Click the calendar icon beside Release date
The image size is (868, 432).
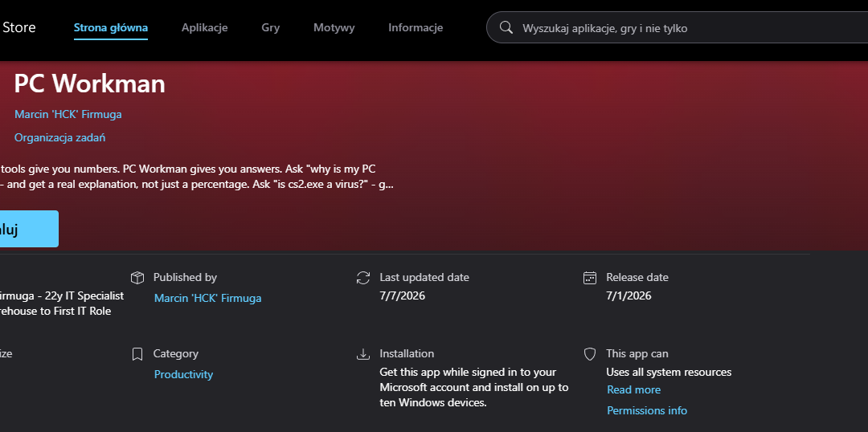point(590,278)
